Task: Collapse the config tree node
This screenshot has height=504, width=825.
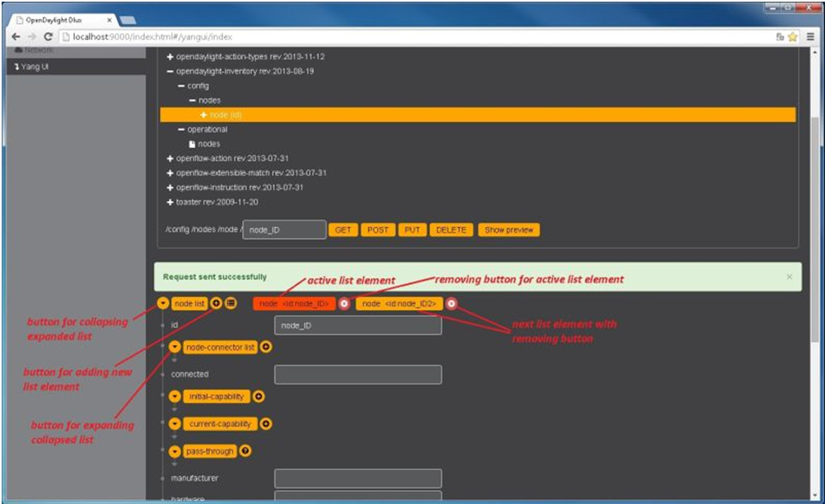Action: 181,86
